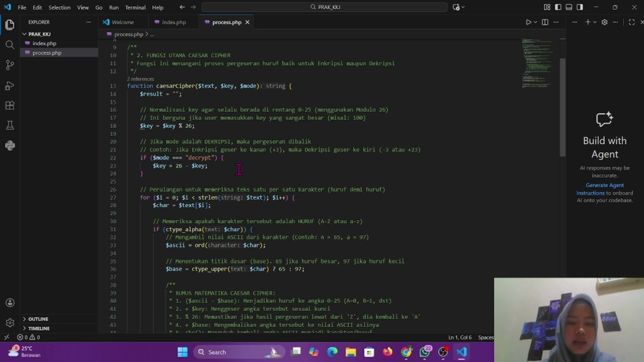Open the Terminal menu
Viewport: 644px width, 362px height.
[135, 8]
